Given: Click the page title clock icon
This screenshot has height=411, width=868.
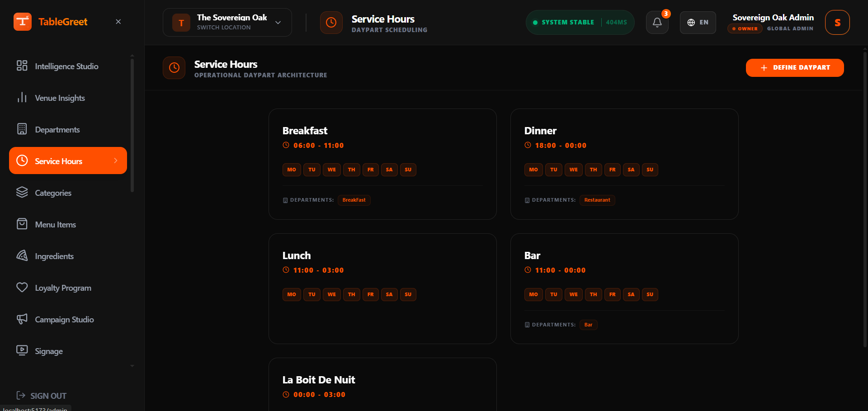Looking at the screenshot, I should (x=174, y=68).
